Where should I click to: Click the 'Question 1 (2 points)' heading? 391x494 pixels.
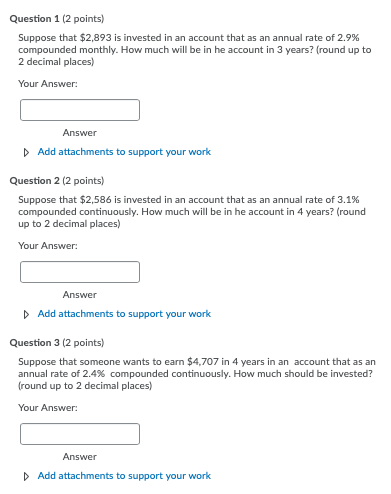57,19
